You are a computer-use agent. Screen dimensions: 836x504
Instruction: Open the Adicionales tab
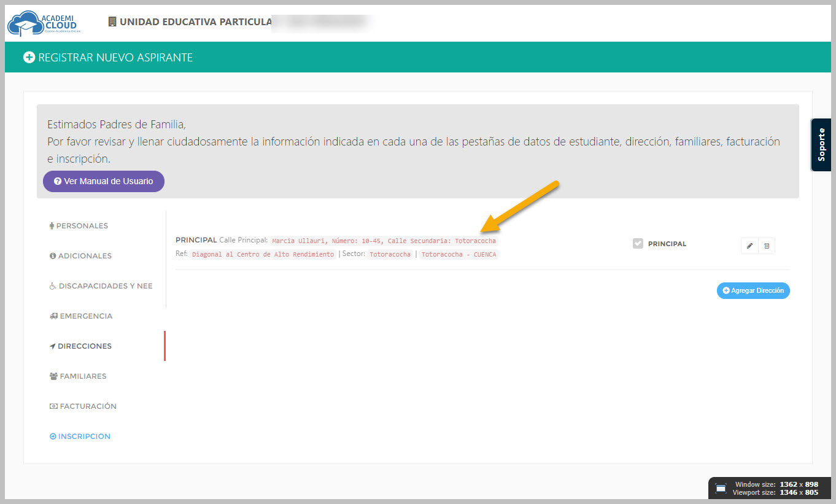pyautogui.click(x=80, y=256)
